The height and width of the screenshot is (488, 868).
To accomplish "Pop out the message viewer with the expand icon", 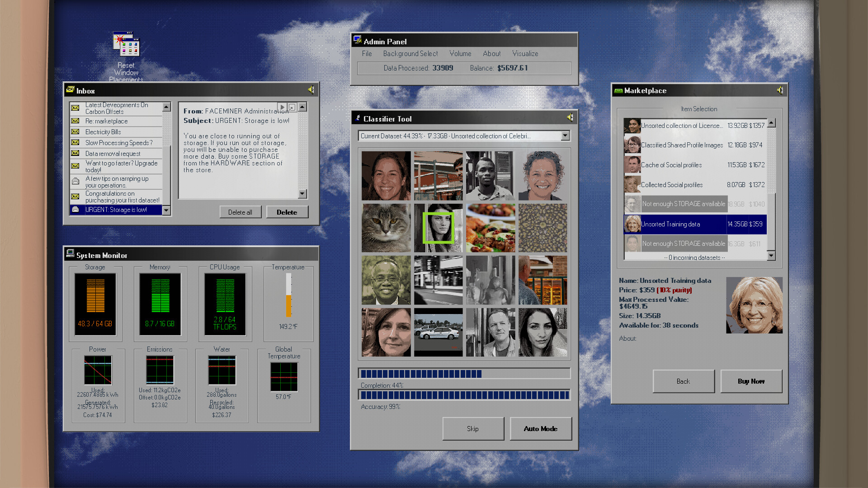I will (x=292, y=107).
